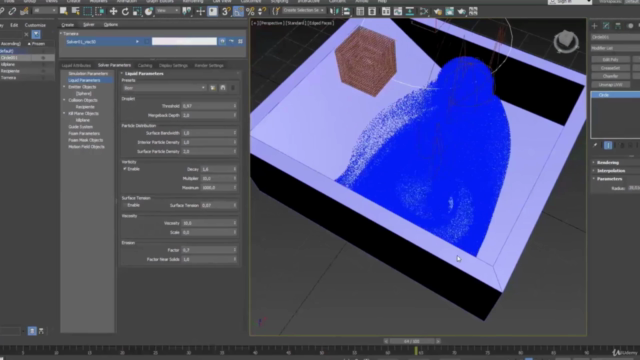640x360 pixels.
Task: Switch to the Render Settings tab
Action: pyautogui.click(x=209, y=65)
